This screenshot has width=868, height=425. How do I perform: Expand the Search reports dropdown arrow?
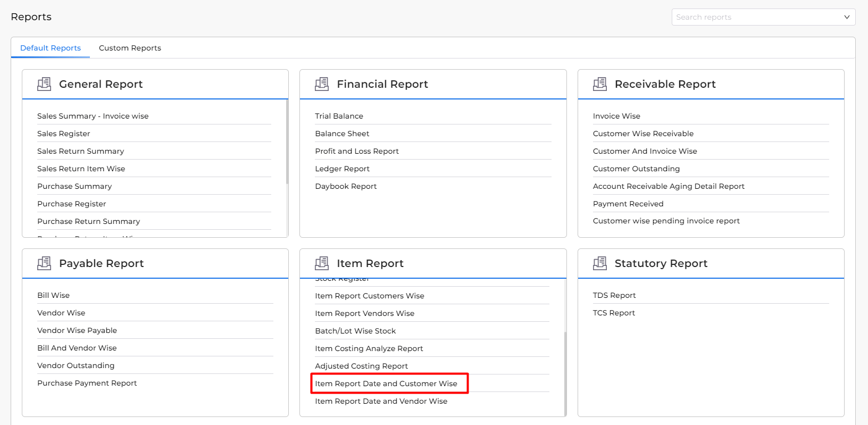(847, 17)
